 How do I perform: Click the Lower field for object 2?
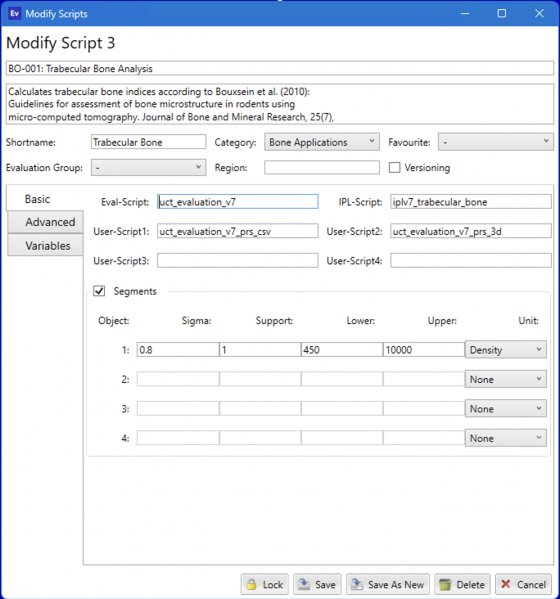pyautogui.click(x=342, y=379)
